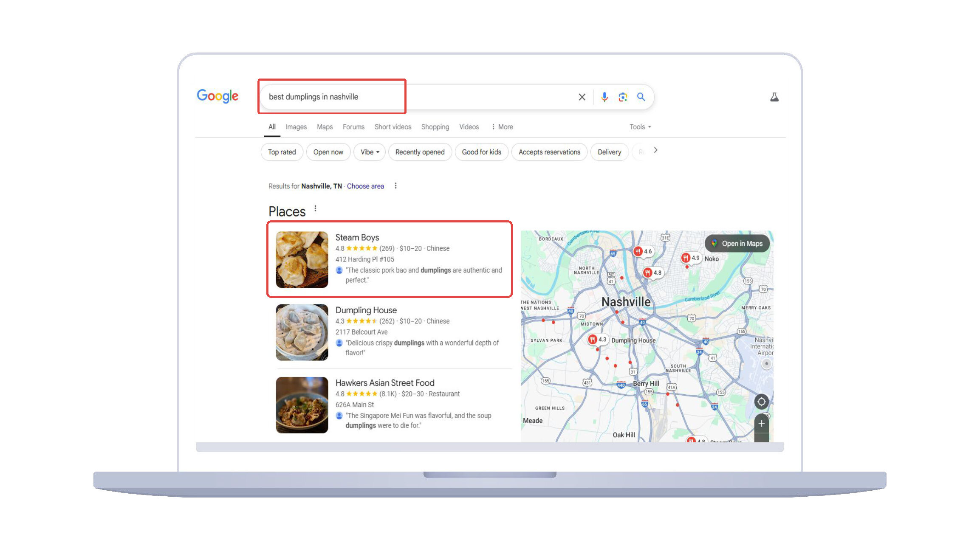This screenshot has width=980, height=551.
Task: Start voice search with the microphone icon
Action: tap(604, 97)
